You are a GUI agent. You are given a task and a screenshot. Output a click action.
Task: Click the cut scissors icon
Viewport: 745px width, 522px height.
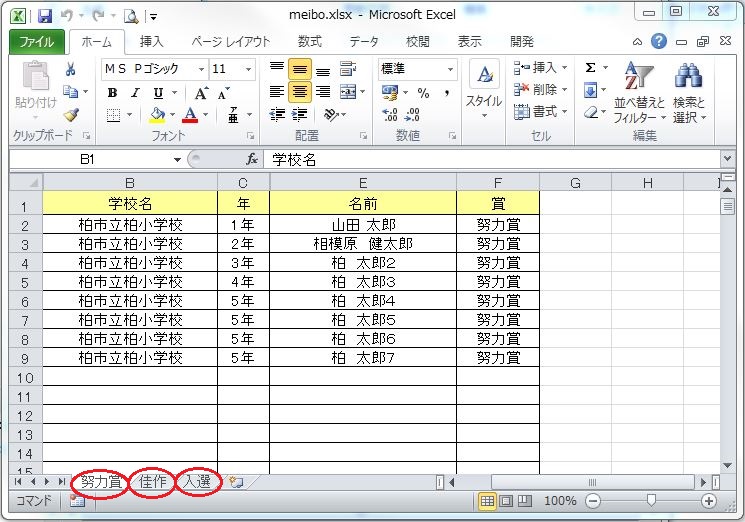71,69
